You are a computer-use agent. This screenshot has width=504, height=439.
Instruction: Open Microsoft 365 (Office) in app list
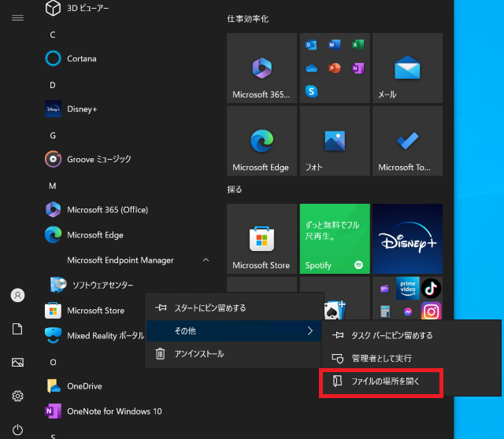96,210
